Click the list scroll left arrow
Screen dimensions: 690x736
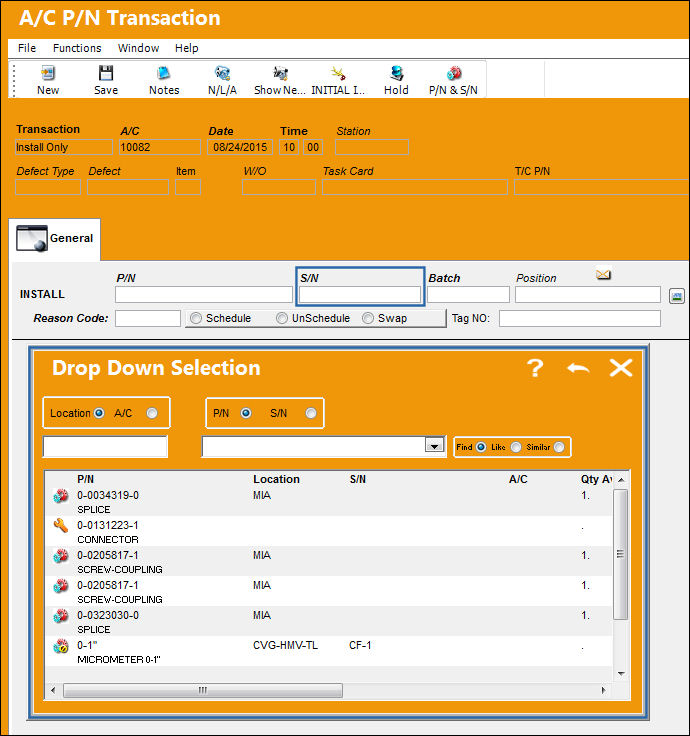[53, 690]
